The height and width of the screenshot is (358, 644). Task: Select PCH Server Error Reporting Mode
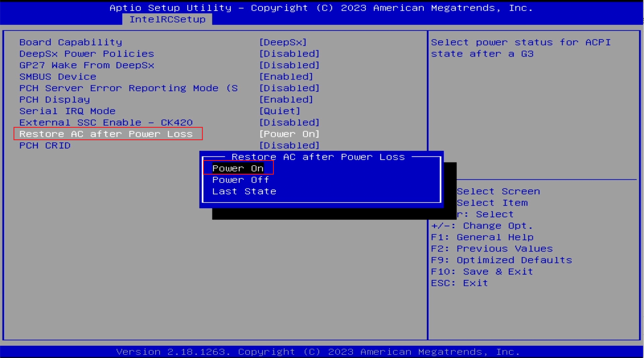129,88
